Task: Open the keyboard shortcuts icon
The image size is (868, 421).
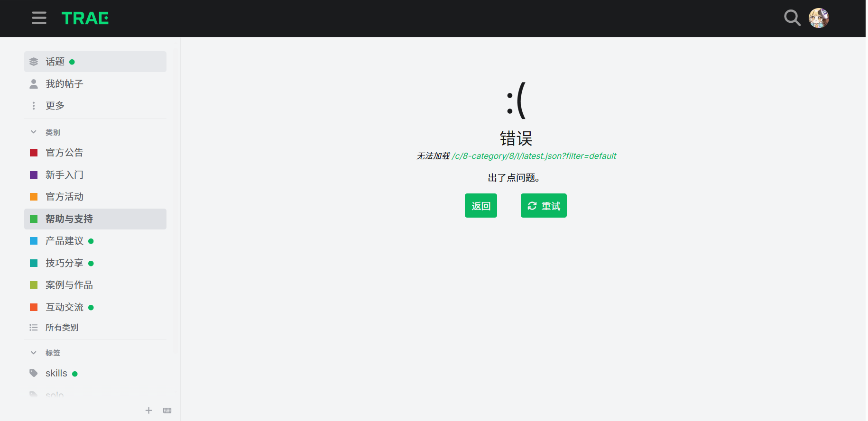Action: 167,411
